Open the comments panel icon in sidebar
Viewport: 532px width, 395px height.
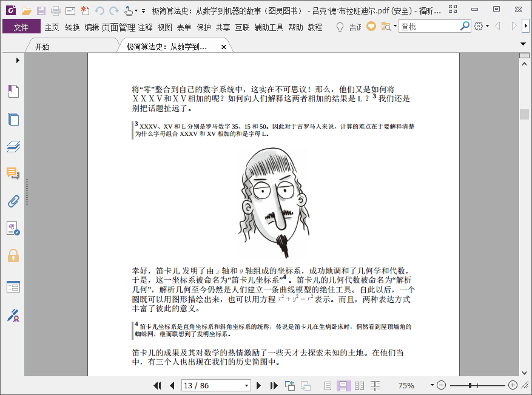tap(13, 174)
